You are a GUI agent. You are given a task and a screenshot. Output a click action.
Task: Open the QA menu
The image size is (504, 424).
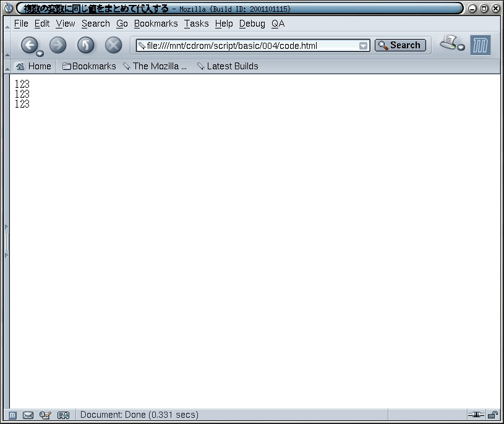pos(278,24)
